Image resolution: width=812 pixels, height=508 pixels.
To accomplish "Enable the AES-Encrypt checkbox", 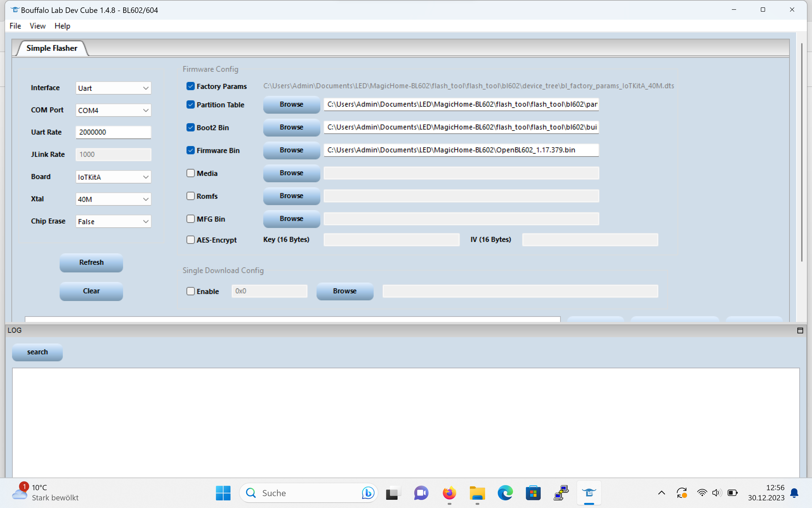I will 190,240.
